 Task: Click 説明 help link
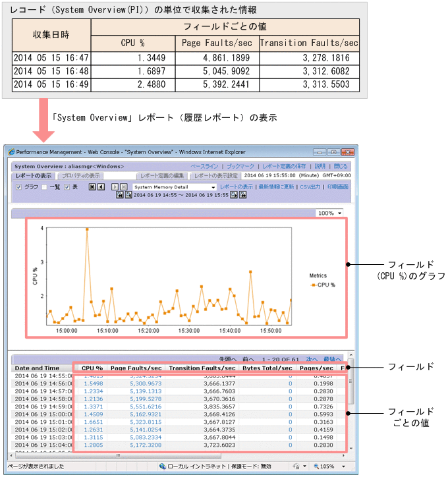320,166
